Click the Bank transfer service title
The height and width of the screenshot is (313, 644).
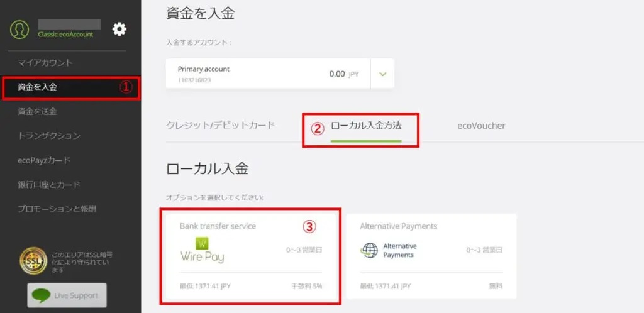click(x=218, y=226)
